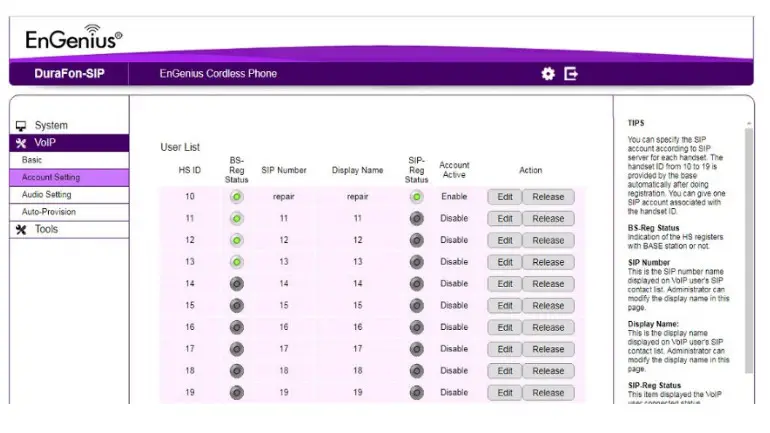Edit the account for HS 12
This screenshot has width=770, height=433.
click(x=504, y=241)
